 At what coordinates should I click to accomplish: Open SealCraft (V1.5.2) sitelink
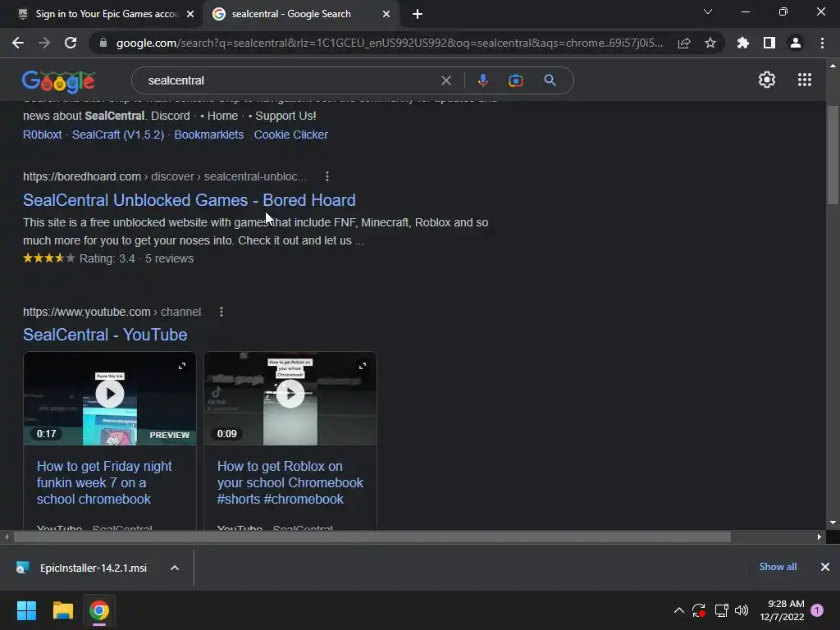coord(118,135)
